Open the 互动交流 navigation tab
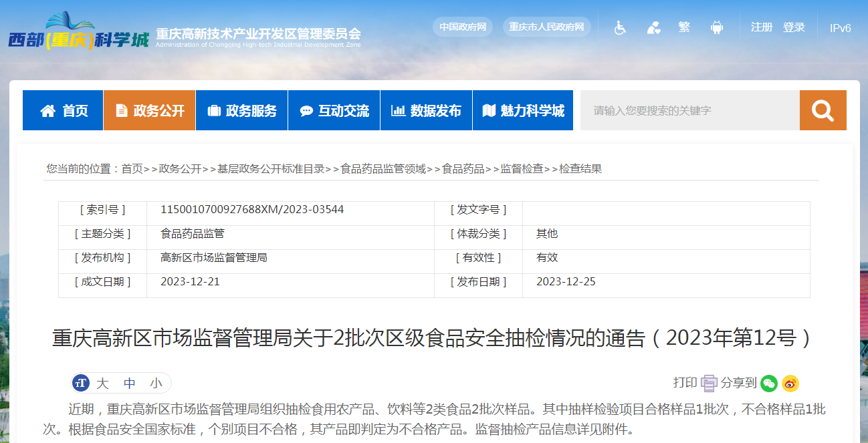868x443 pixels. (334, 110)
